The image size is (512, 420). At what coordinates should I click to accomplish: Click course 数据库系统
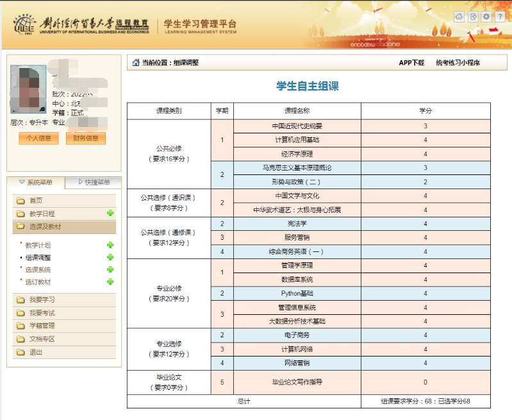click(x=297, y=280)
